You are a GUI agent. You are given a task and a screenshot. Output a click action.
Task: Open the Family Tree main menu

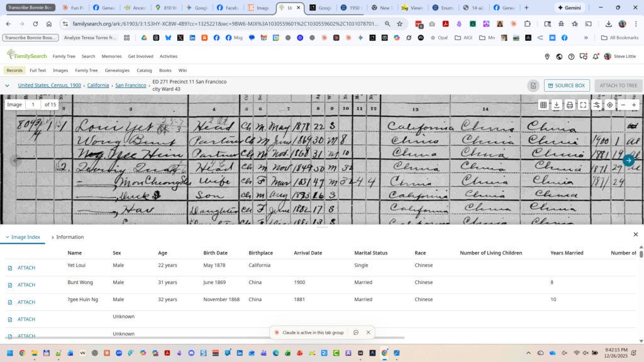pyautogui.click(x=64, y=56)
